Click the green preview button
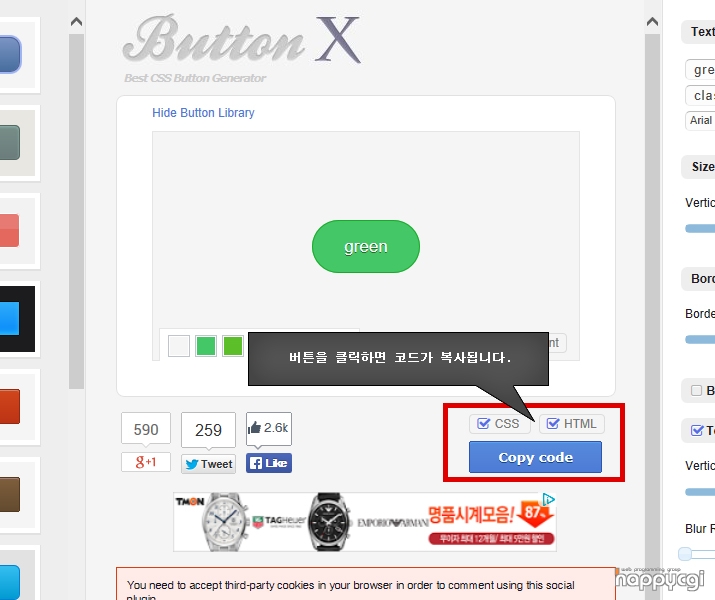The image size is (715, 600). click(366, 247)
